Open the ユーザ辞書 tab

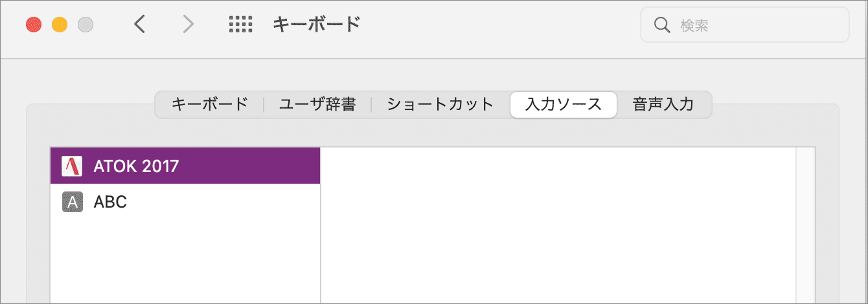tap(317, 104)
